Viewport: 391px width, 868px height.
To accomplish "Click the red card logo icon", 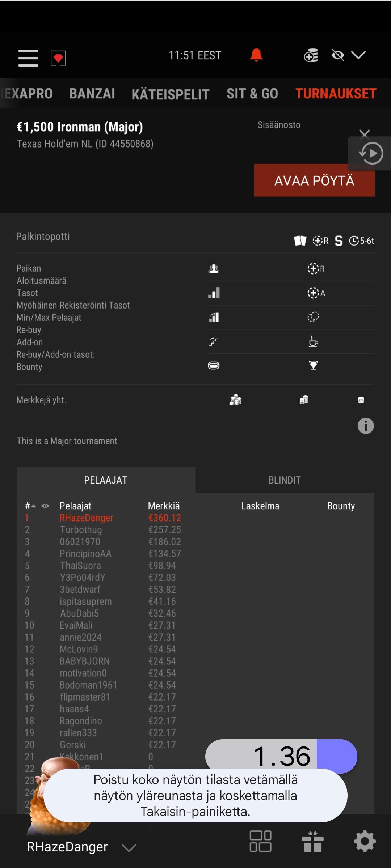I will [x=58, y=58].
